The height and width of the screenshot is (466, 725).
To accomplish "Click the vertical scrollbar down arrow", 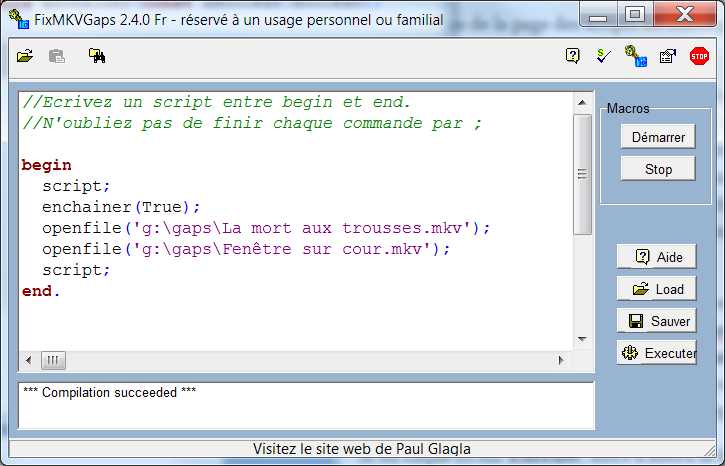I will click(583, 340).
